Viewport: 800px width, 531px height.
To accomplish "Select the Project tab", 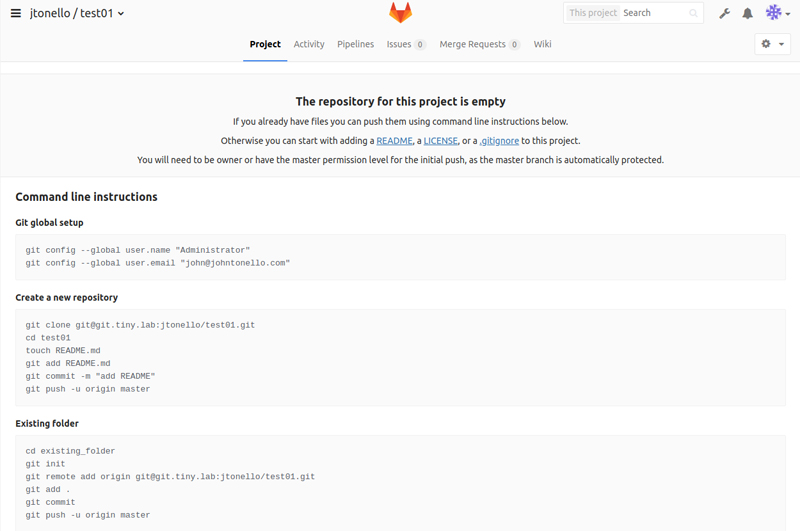I will 265,44.
